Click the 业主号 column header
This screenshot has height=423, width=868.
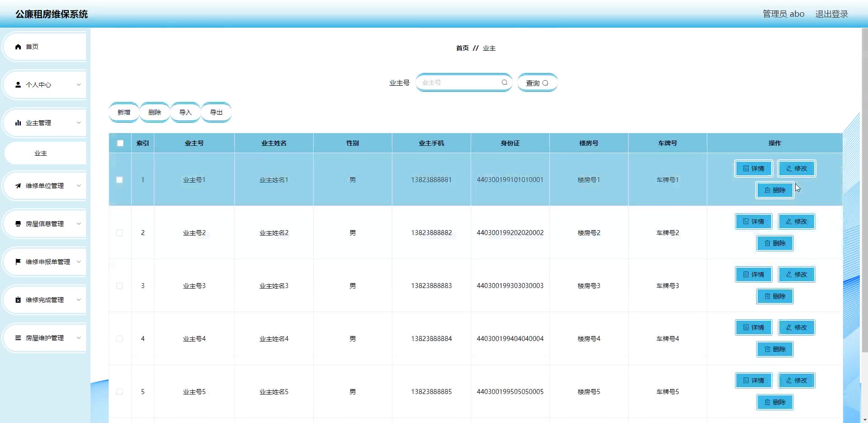pos(194,143)
